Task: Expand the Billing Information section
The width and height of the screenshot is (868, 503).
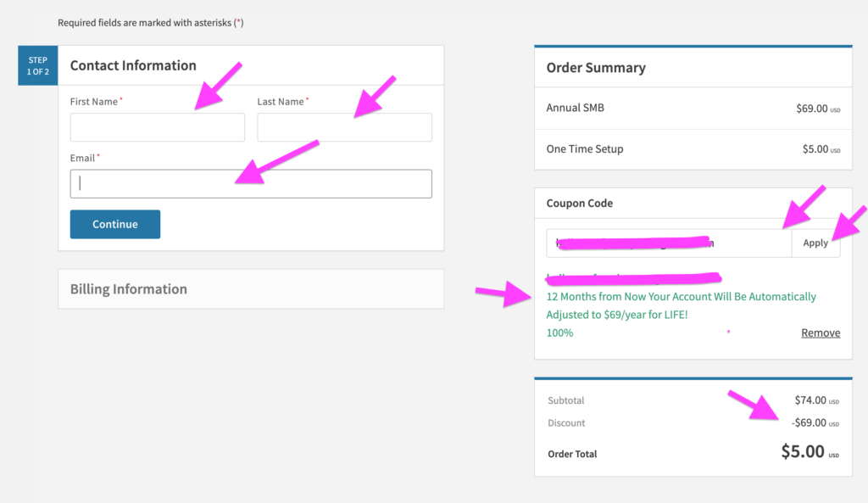Action: tap(251, 289)
